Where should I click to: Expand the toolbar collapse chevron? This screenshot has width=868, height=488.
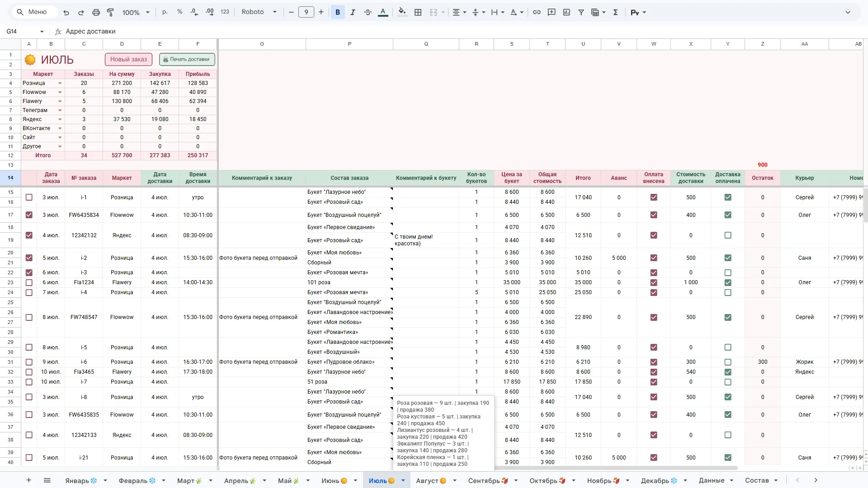pyautogui.click(x=848, y=12)
